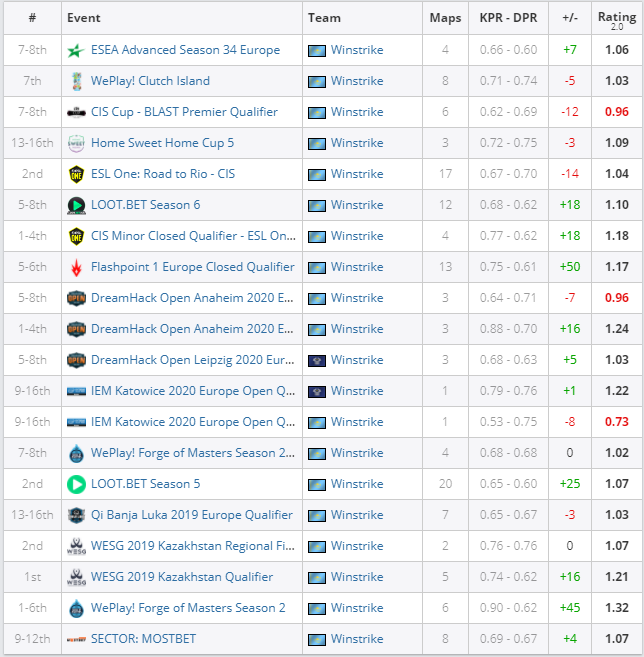
Task: Click the 1.32 rating value
Action: (x=617, y=608)
